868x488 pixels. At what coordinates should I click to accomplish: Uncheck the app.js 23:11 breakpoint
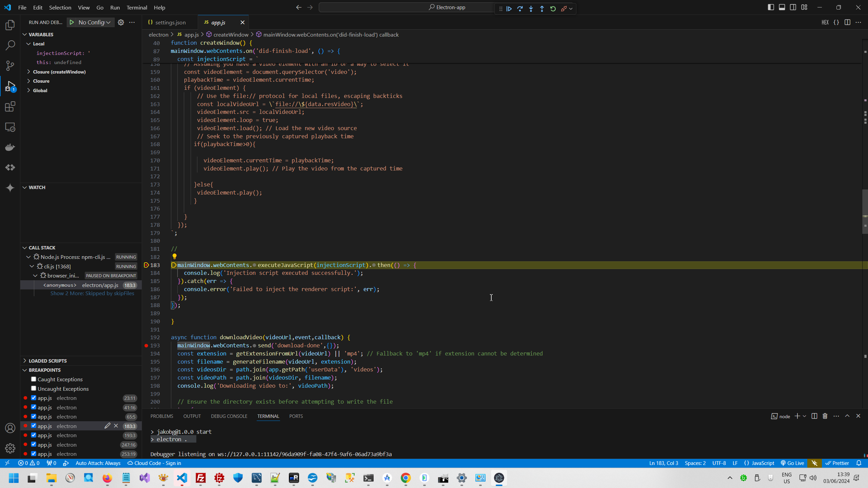(34, 398)
